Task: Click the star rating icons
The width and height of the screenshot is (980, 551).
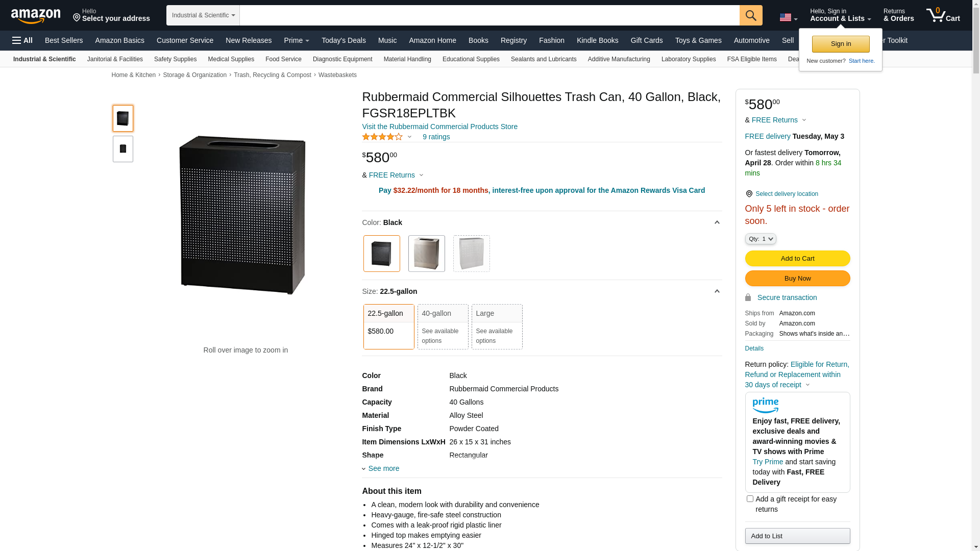Action: pyautogui.click(x=382, y=137)
